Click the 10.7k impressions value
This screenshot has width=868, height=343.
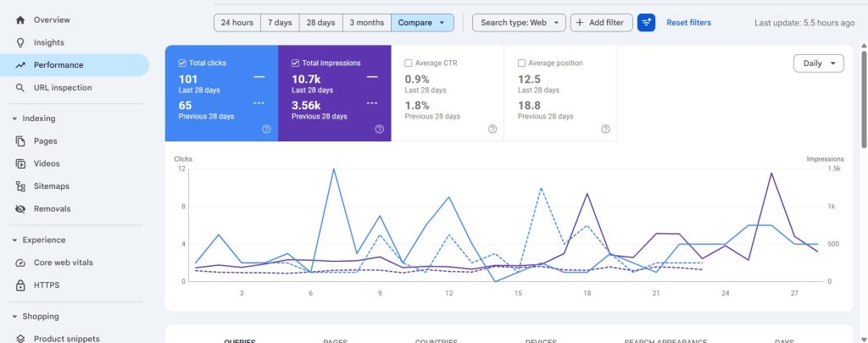(306, 79)
